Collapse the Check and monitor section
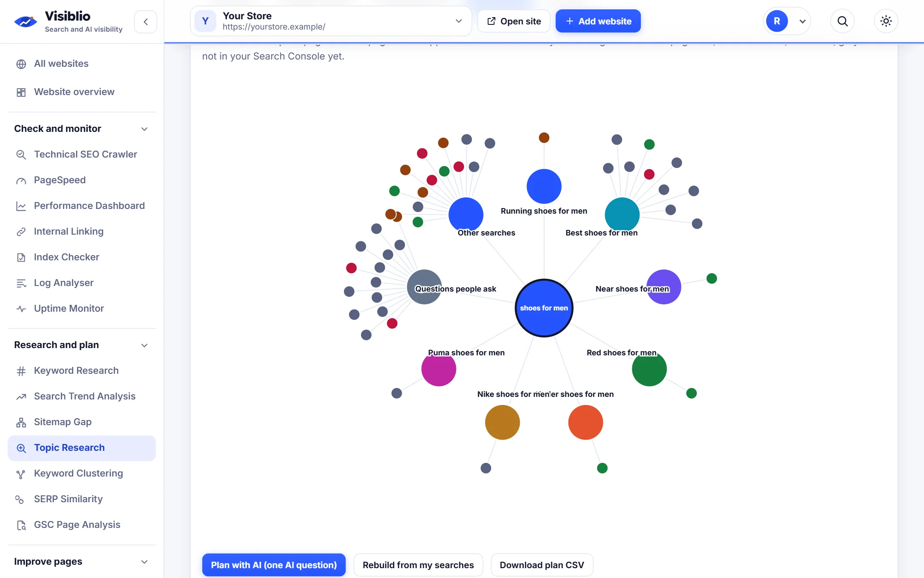Screen dimensions: 924x578 coord(82,129)
